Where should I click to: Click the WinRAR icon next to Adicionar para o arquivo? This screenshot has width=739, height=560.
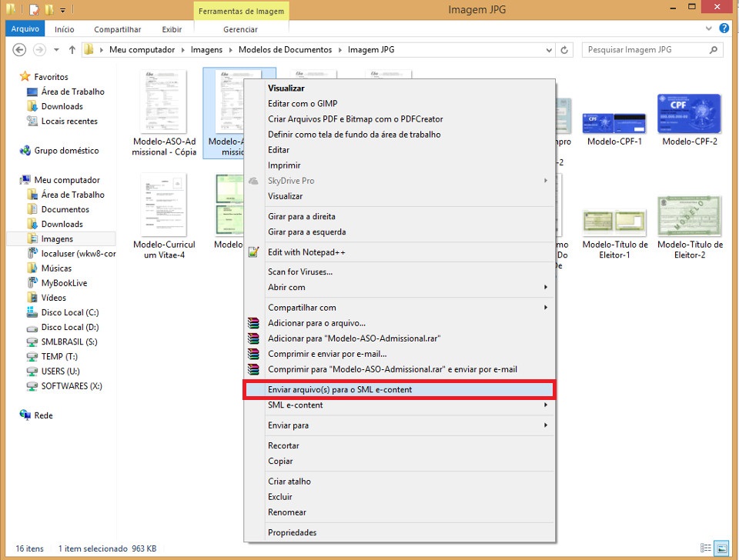coord(253,323)
